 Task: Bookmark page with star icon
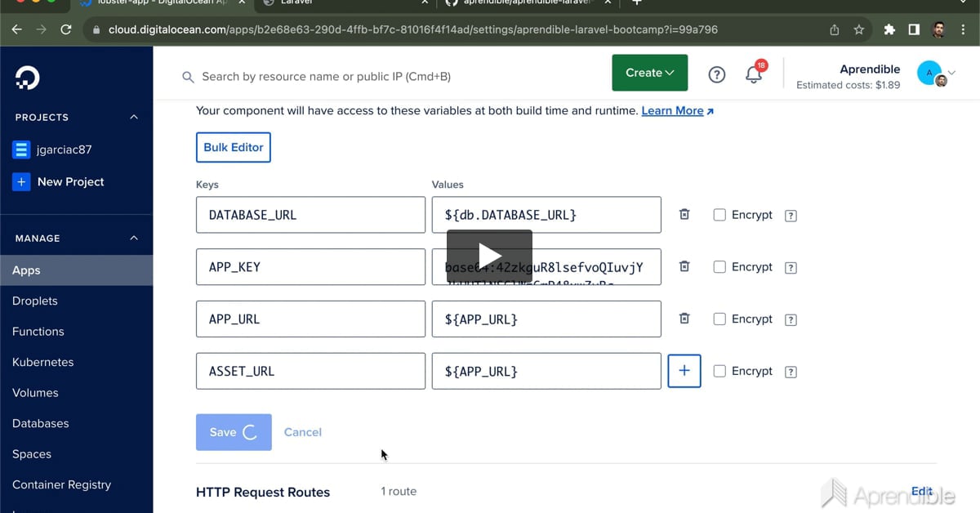(858, 29)
